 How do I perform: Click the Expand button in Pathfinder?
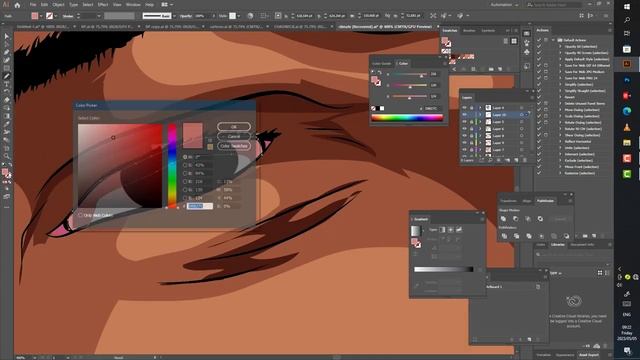560,219
